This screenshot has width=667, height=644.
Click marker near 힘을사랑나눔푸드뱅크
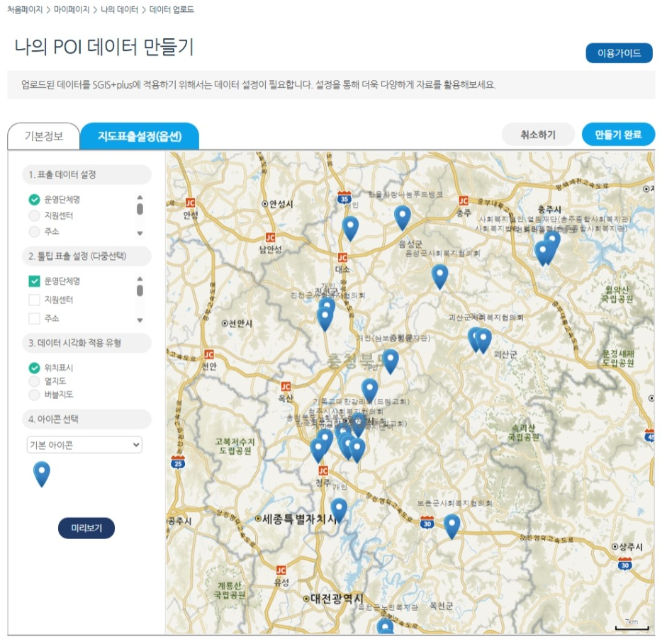(403, 218)
